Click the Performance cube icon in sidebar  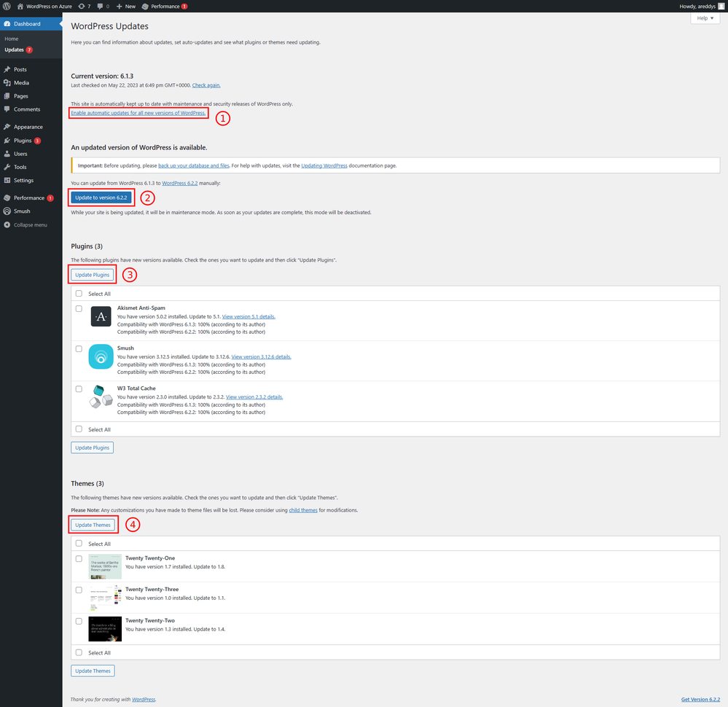[7, 198]
